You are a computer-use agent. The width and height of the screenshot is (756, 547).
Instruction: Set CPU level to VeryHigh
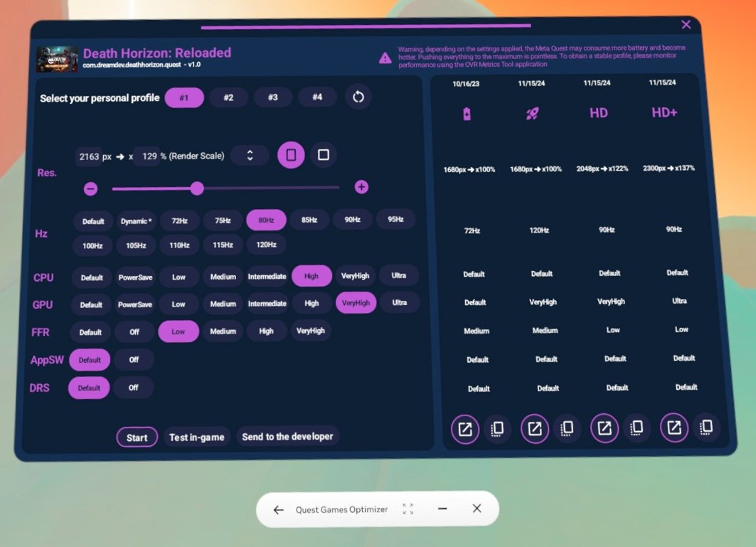pyautogui.click(x=355, y=276)
